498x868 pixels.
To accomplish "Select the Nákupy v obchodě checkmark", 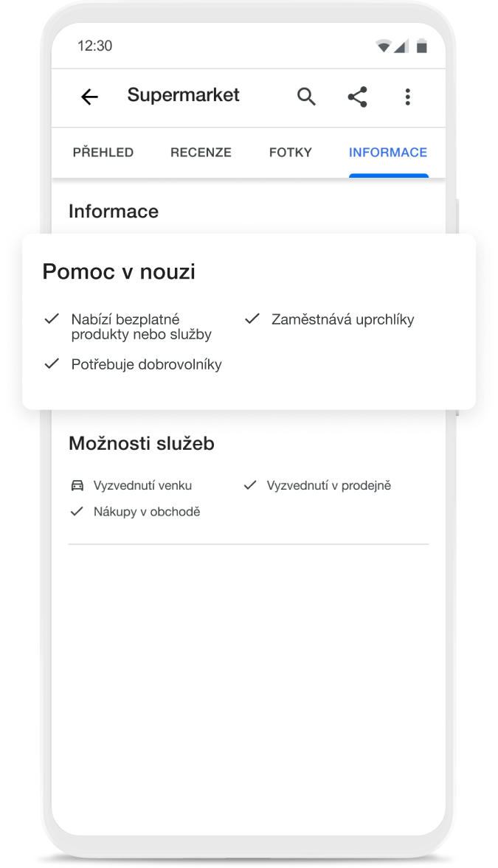I will [x=77, y=510].
